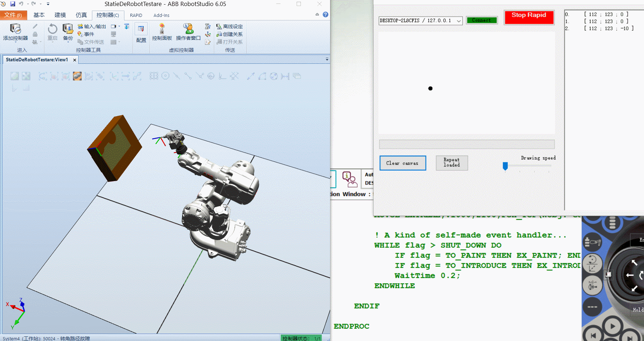The image size is (644, 341).
Task: Click the Stop Rapid button
Action: [x=529, y=17]
